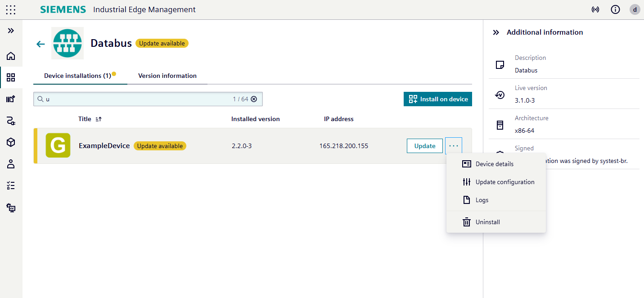This screenshot has width=644, height=298.
Task: Click the IP address column header
Action: (x=339, y=119)
